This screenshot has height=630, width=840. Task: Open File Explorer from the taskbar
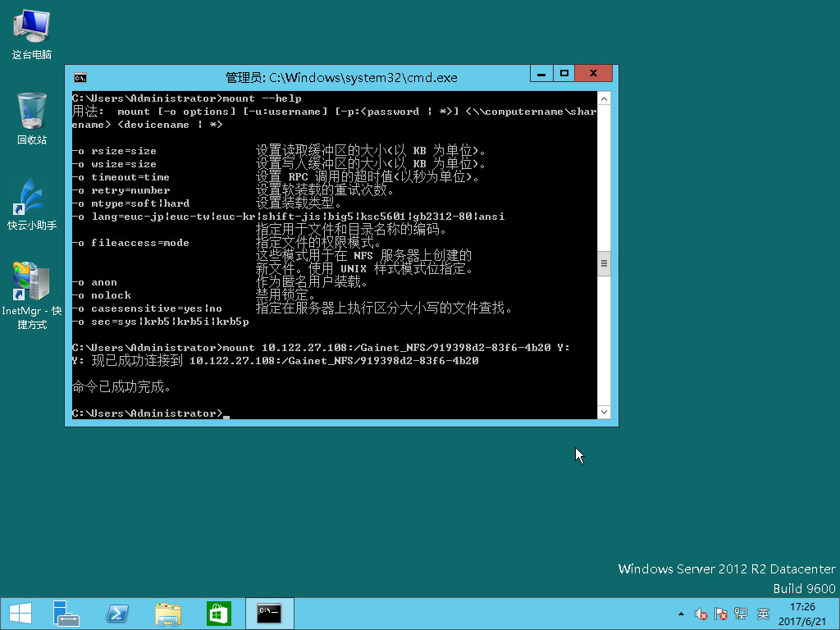click(168, 614)
